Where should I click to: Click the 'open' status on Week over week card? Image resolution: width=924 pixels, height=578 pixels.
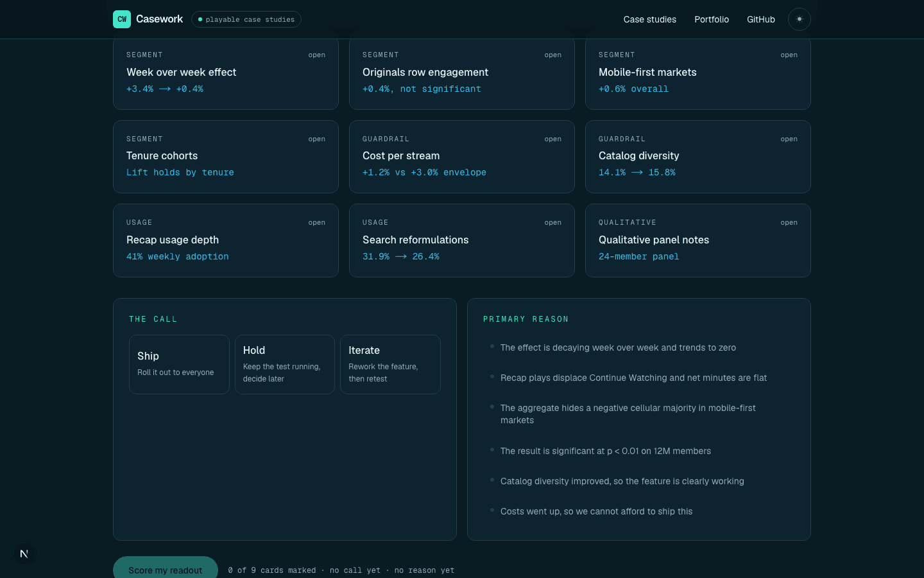317,55
